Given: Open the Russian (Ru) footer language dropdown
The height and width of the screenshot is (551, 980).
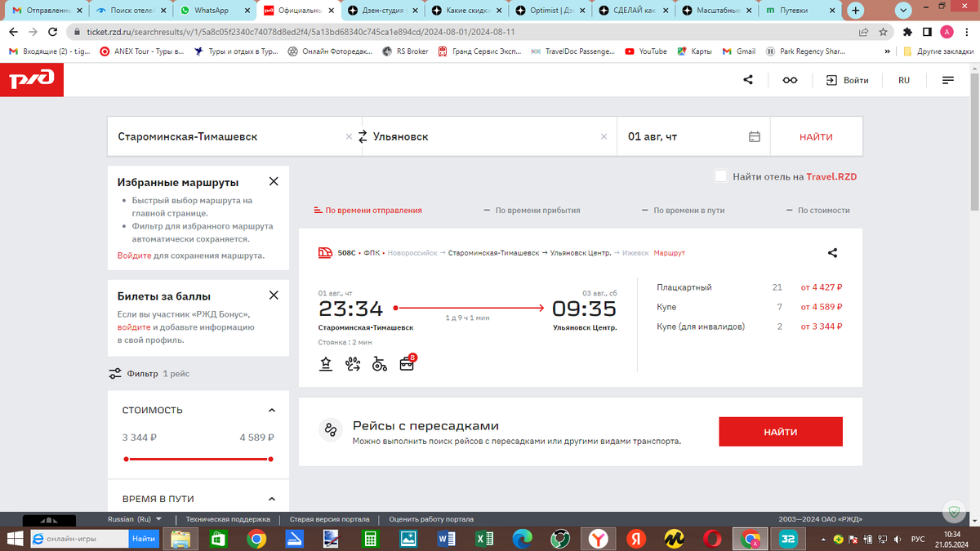Looking at the screenshot, I should coord(135,519).
